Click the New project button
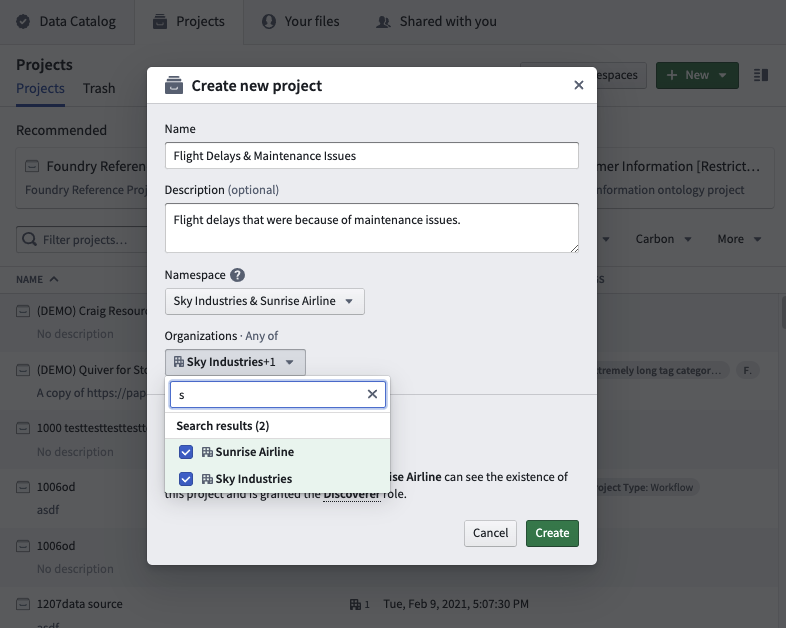This screenshot has height=628, width=786. [697, 75]
